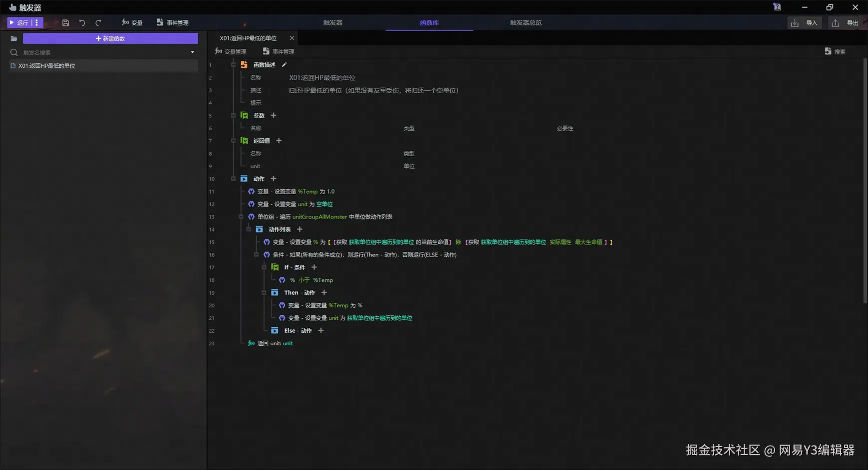
Task: Collapse the If - 条件 node
Action: pyautogui.click(x=264, y=267)
